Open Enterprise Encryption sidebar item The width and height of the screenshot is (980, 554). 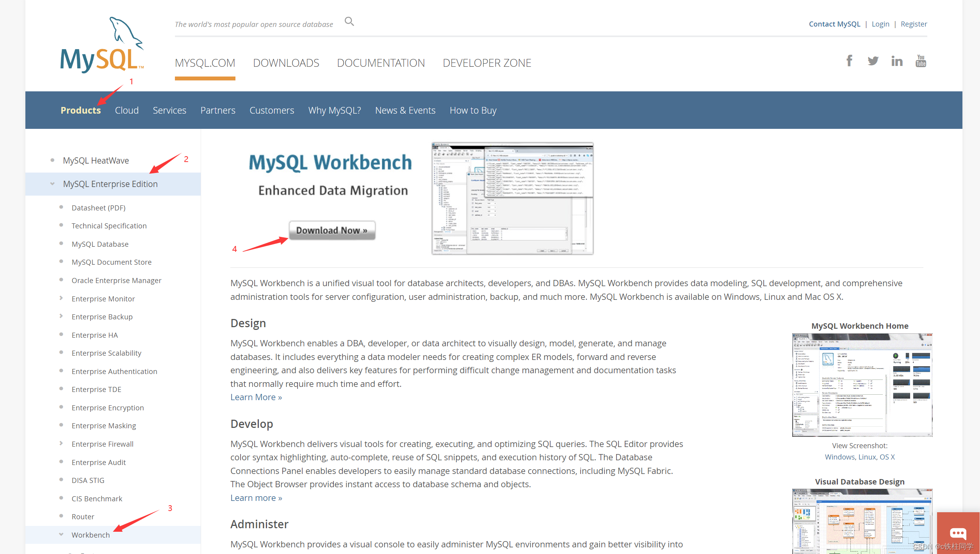tap(108, 408)
